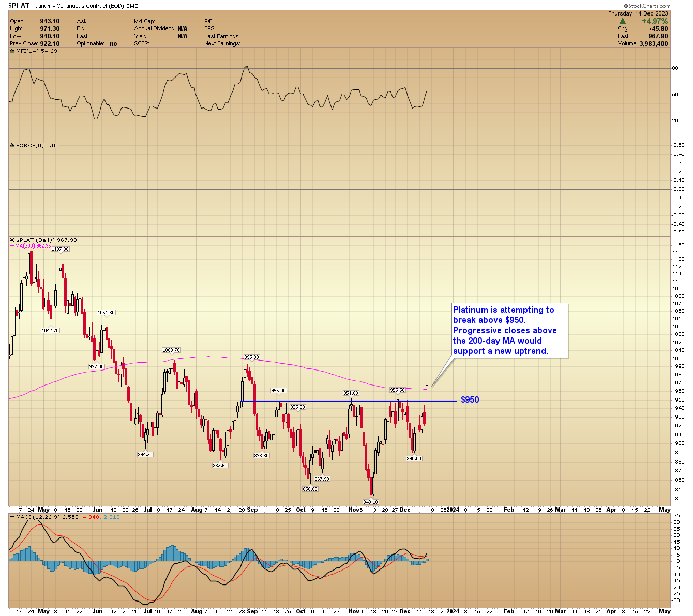Click the 843.10 lowest price label

pyautogui.click(x=370, y=502)
